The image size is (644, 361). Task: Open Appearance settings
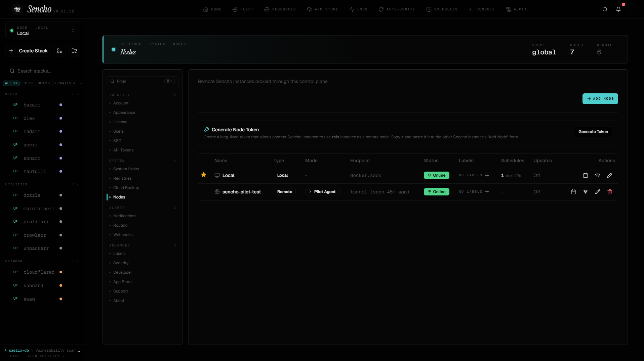[x=124, y=112]
